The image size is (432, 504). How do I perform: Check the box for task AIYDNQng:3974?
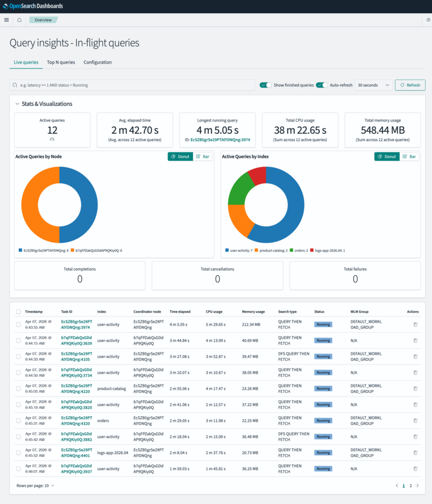tap(18, 325)
